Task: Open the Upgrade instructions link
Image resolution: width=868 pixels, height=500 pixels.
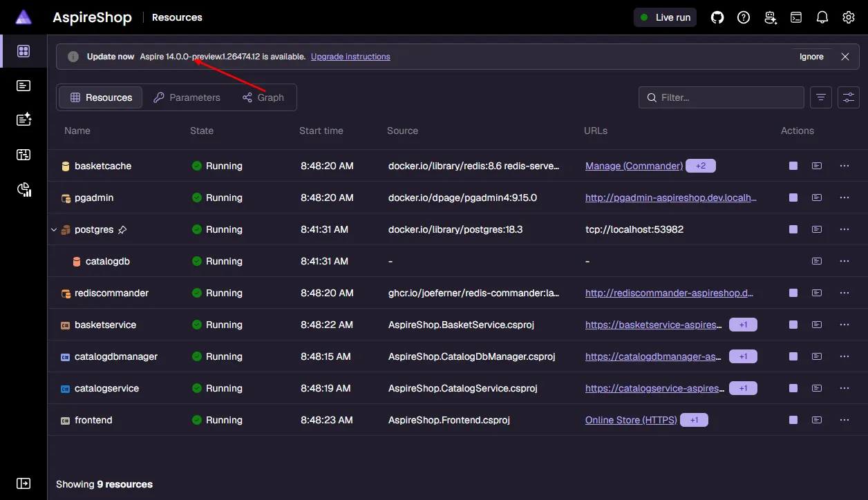Action: [350, 57]
